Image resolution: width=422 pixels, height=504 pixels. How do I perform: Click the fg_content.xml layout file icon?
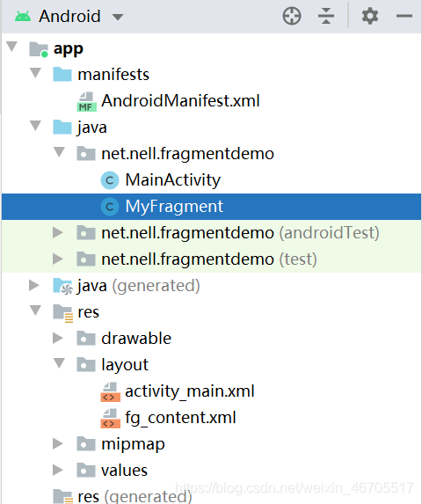111,418
